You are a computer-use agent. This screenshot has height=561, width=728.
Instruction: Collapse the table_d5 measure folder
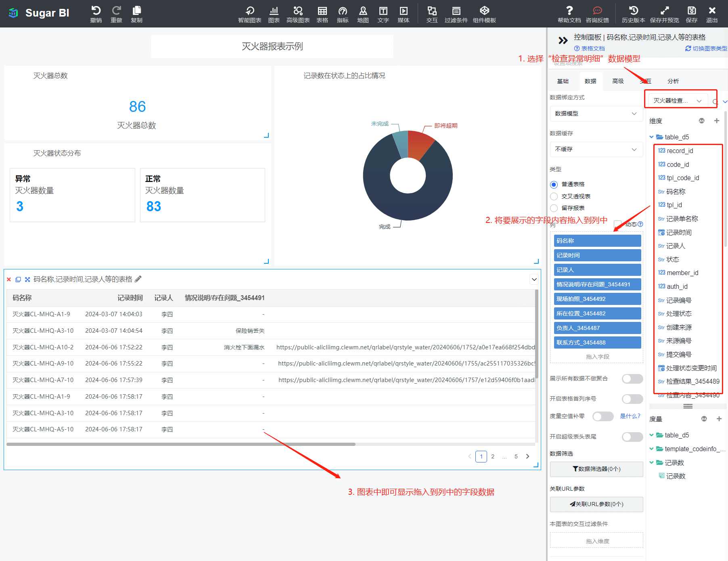pos(651,435)
